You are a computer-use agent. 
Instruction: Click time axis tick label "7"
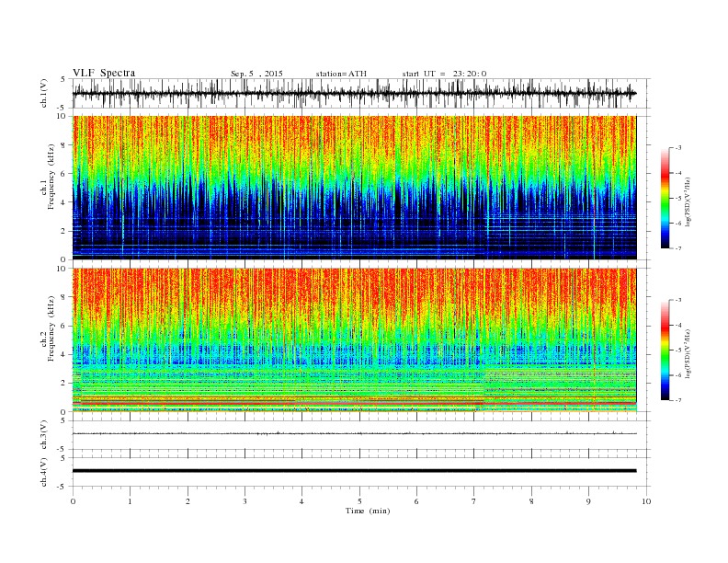tap(474, 501)
